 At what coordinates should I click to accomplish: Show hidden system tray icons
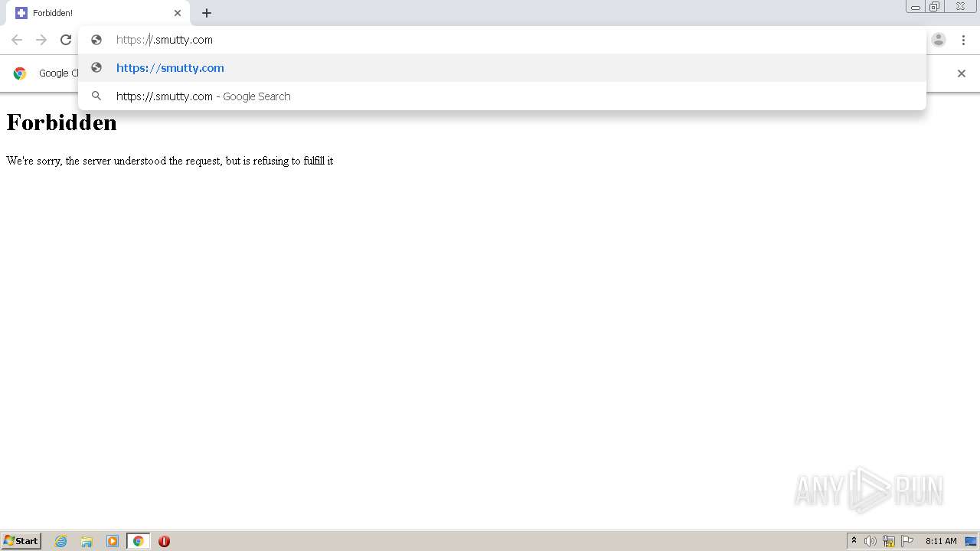click(x=854, y=541)
